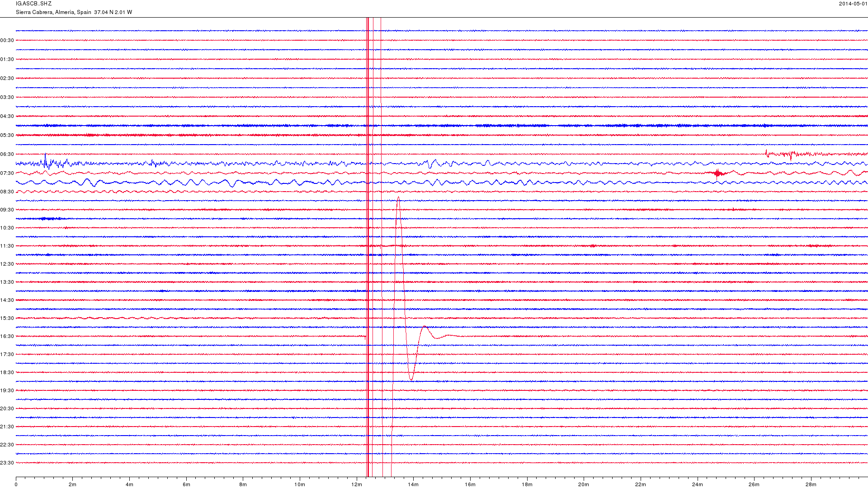Click the 17:30 time label
This screenshot has height=488, width=868.
click(7, 355)
